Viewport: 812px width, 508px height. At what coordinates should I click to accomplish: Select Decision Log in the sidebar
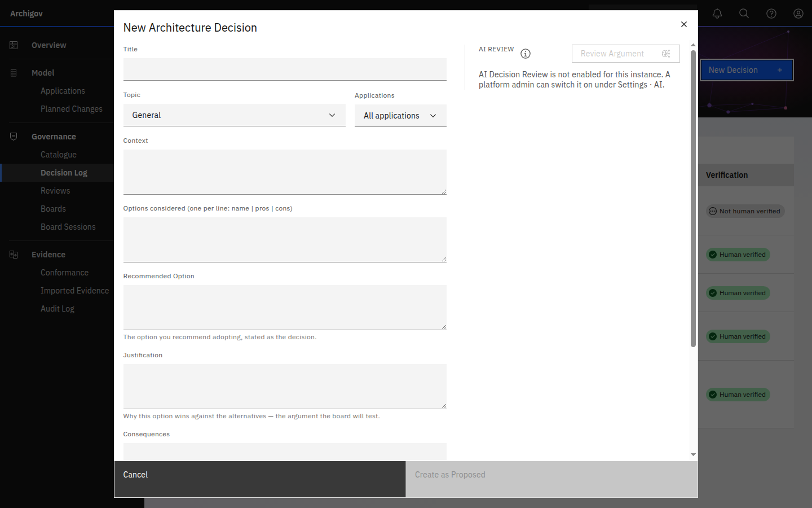[x=64, y=173]
